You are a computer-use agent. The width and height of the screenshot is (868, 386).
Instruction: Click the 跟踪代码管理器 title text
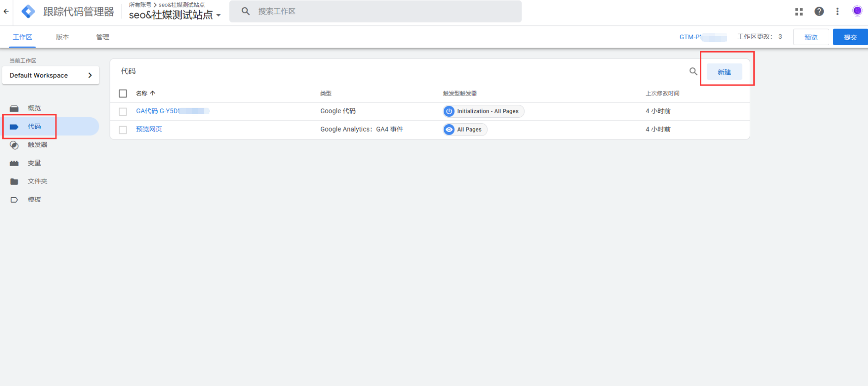click(79, 12)
